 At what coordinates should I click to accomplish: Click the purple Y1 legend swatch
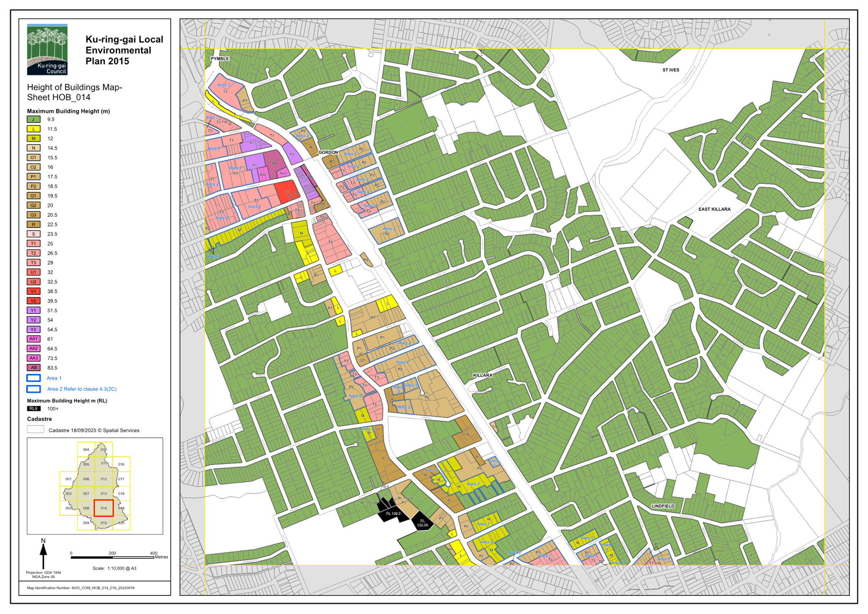(33, 310)
